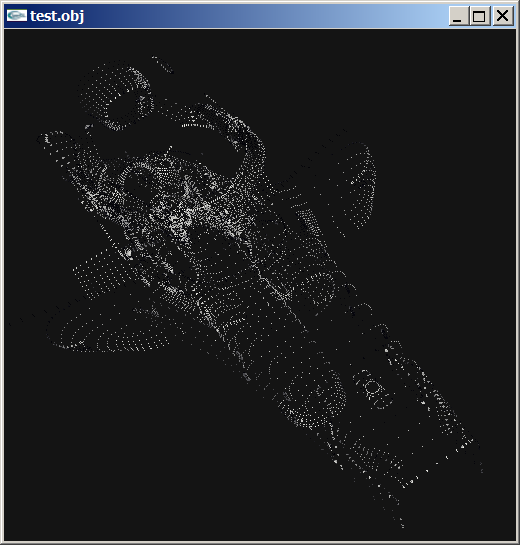
Task: Minimize the test.obj window
Action: click(458, 16)
